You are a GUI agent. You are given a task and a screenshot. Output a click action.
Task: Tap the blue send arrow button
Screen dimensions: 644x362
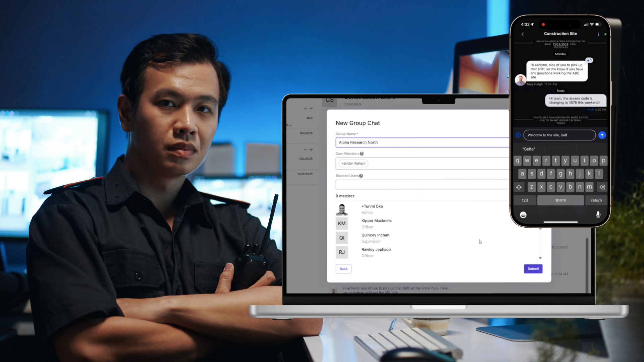[602, 135]
